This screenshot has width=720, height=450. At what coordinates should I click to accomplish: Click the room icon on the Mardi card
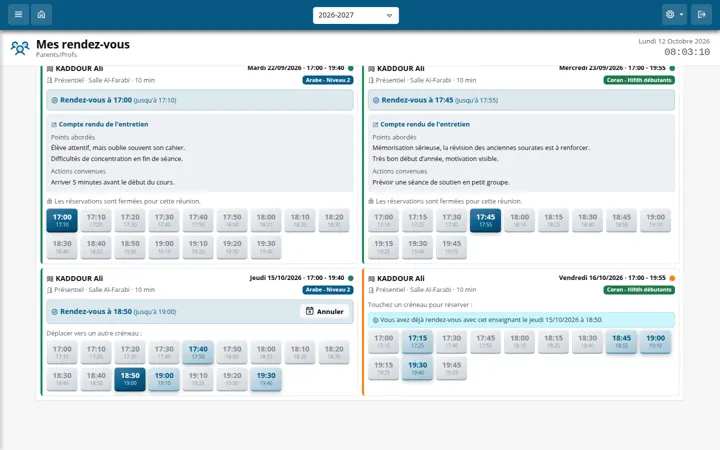click(50, 80)
